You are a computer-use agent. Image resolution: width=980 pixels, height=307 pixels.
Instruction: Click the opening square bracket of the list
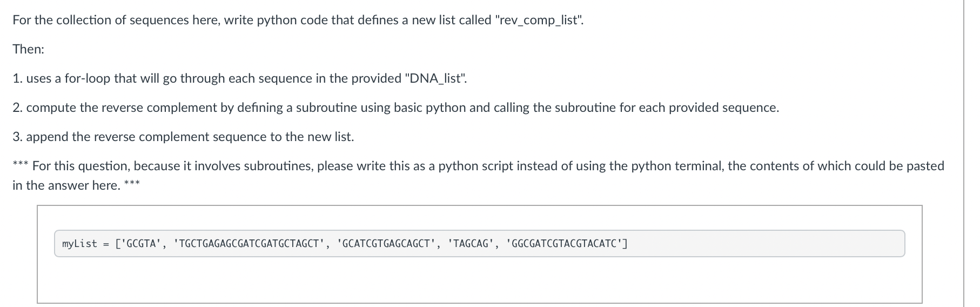pos(118,244)
